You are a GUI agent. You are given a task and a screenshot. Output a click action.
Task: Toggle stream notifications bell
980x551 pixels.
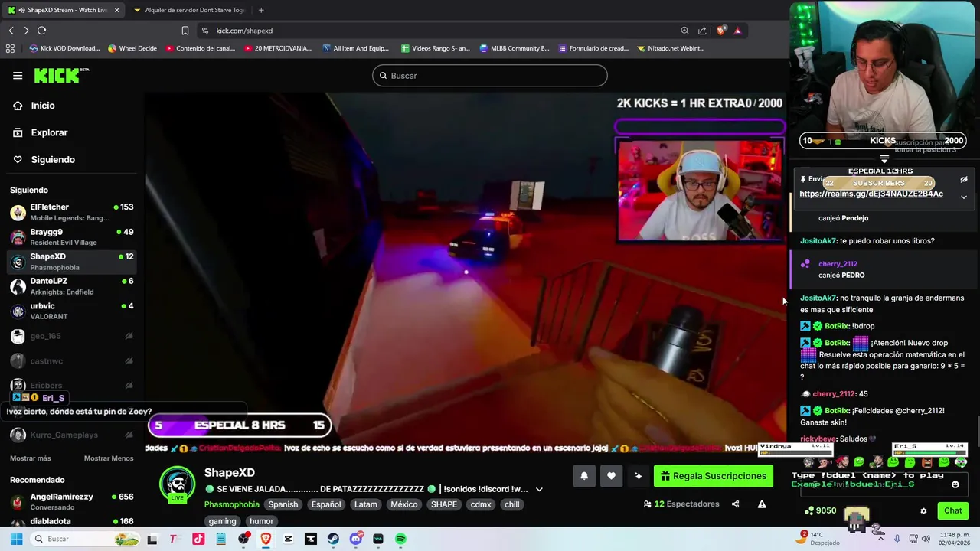tap(584, 476)
